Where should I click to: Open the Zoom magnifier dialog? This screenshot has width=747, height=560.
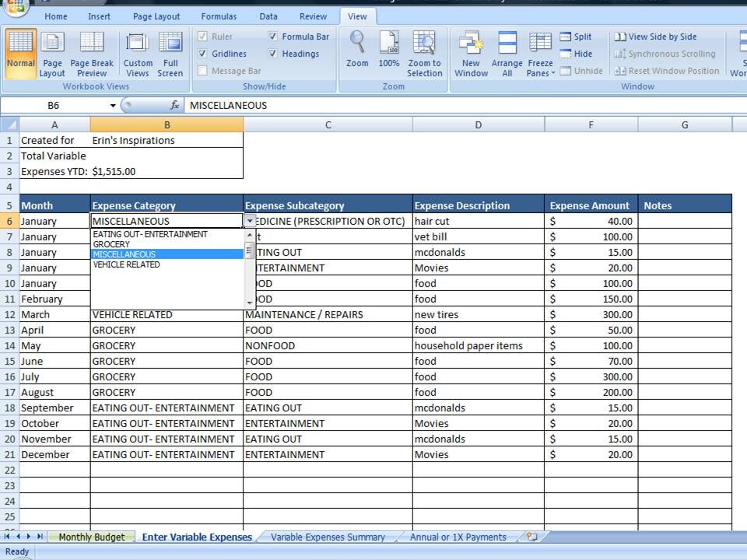point(357,50)
